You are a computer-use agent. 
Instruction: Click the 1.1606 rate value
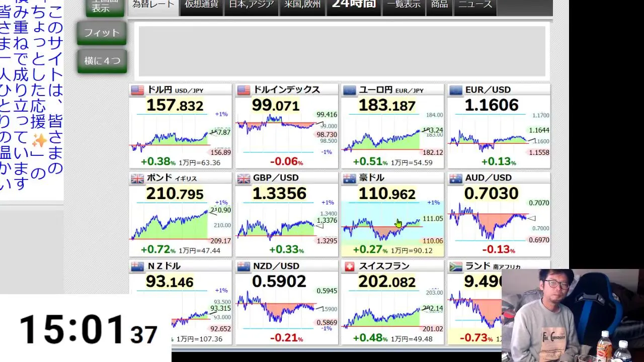(x=492, y=105)
